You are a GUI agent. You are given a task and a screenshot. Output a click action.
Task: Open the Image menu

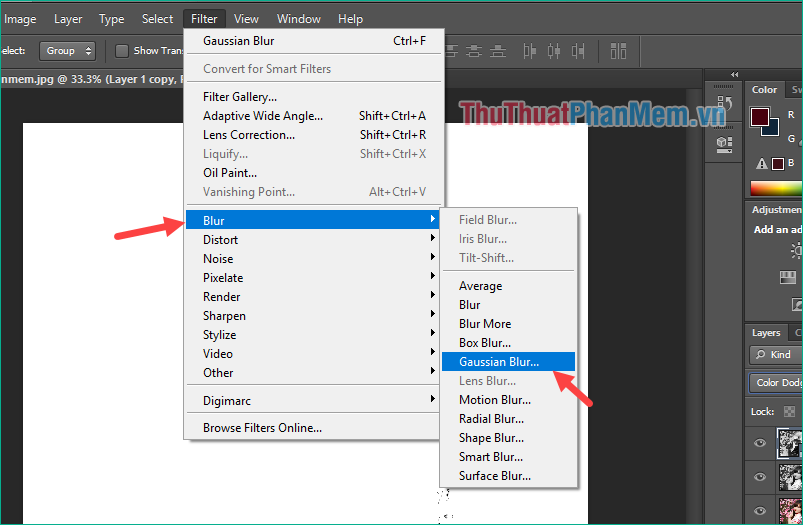point(20,19)
